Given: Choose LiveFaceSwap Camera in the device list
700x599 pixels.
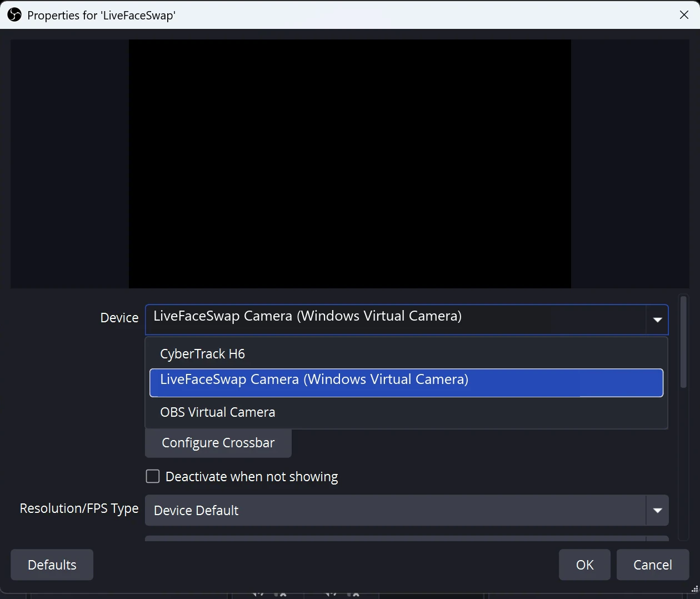Looking at the screenshot, I should pos(406,382).
